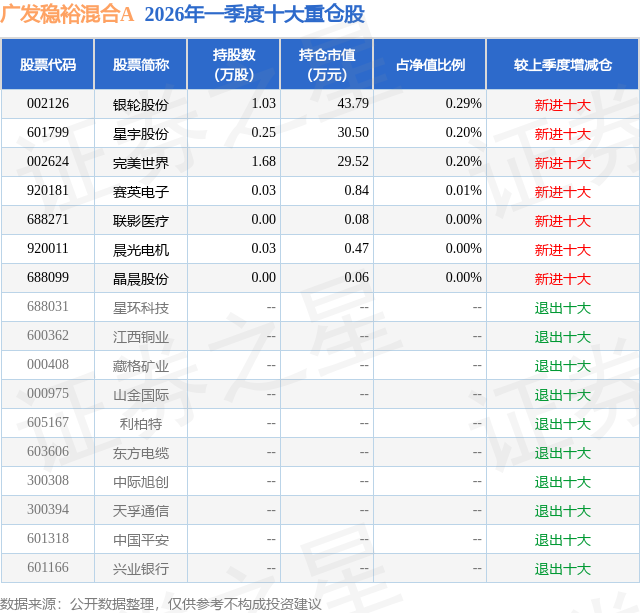
Task: Click the 股票代码 column header
Action: [48, 64]
